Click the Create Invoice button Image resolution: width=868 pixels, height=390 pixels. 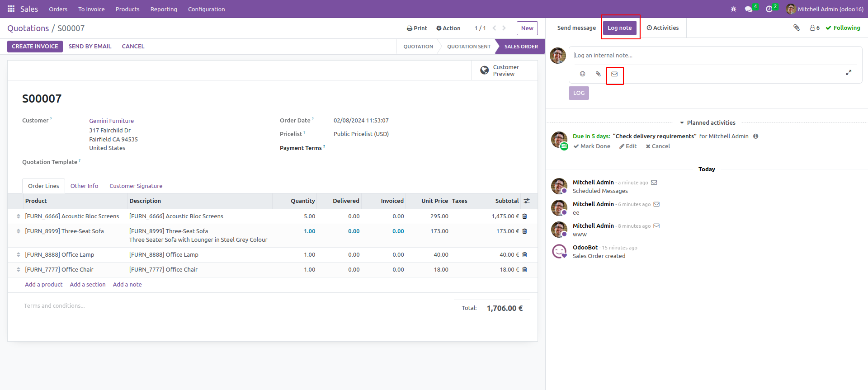35,47
